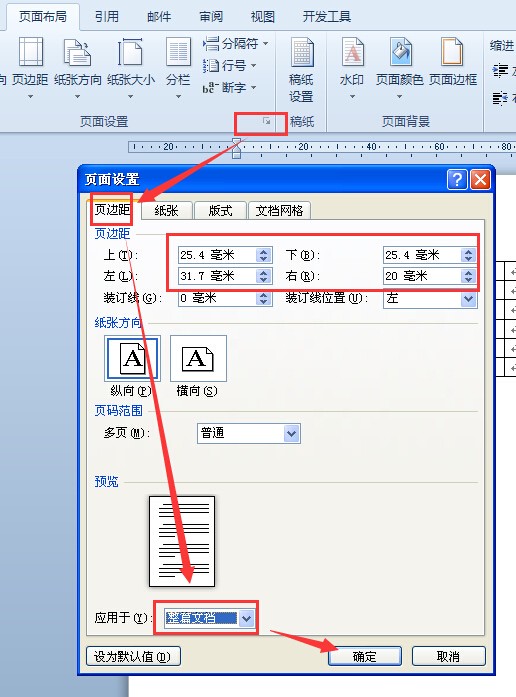Click the 水印 watermark icon
Viewport: 516px width, 697px height.
coord(352,68)
